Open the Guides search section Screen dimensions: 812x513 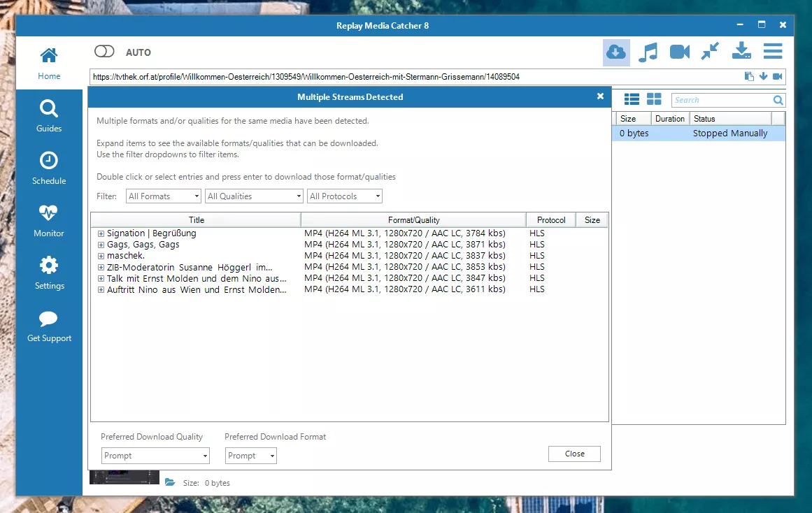click(49, 116)
